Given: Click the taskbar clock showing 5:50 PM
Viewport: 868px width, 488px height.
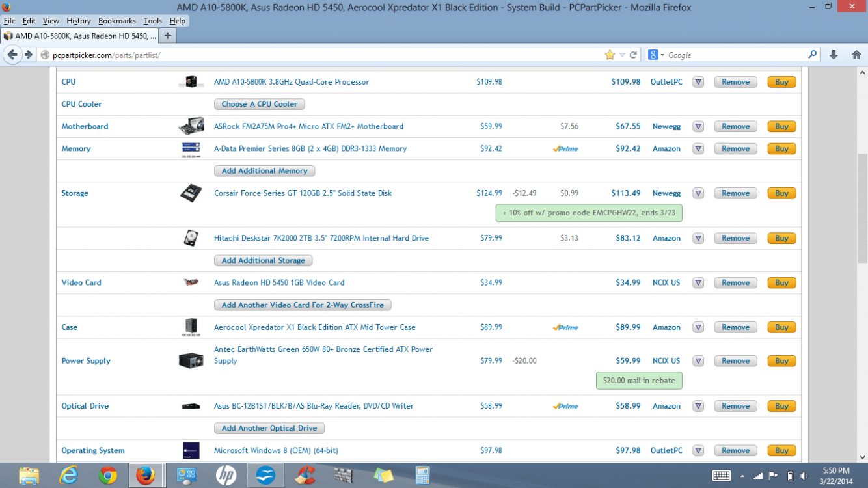Looking at the screenshot, I should coord(835,476).
